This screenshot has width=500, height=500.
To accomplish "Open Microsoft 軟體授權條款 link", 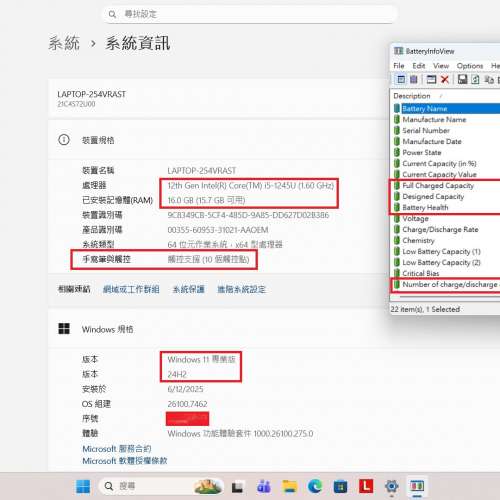I will 125,461.
